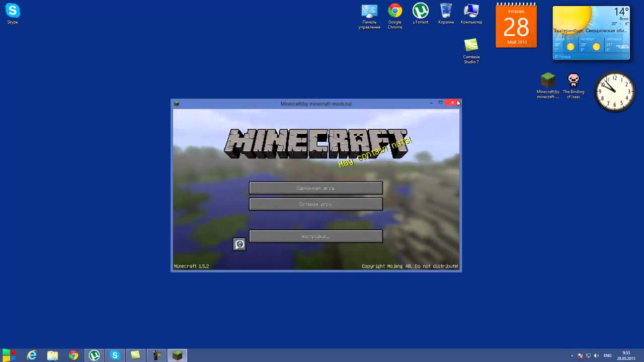Close the Minecraft window
644x362 pixels.
coord(452,103)
